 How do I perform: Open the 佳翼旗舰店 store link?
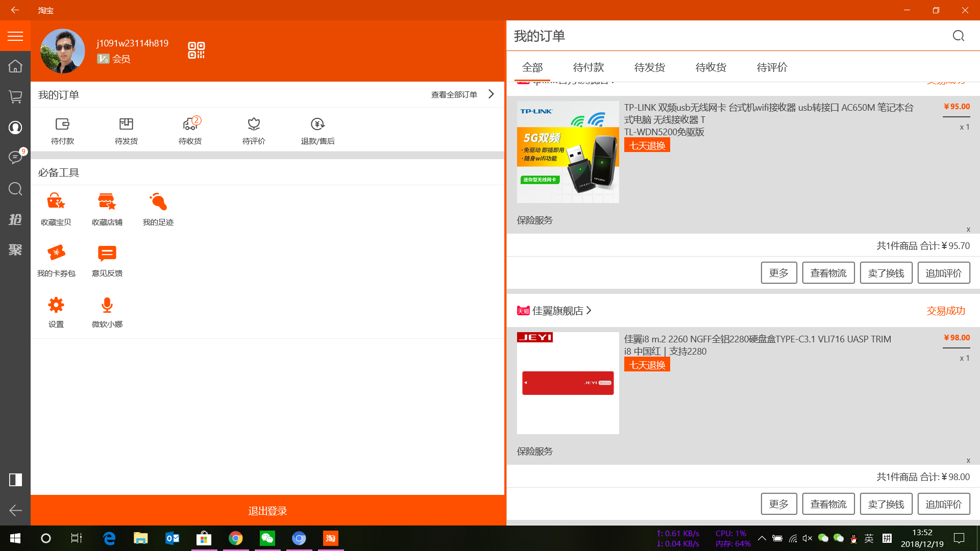click(x=555, y=311)
